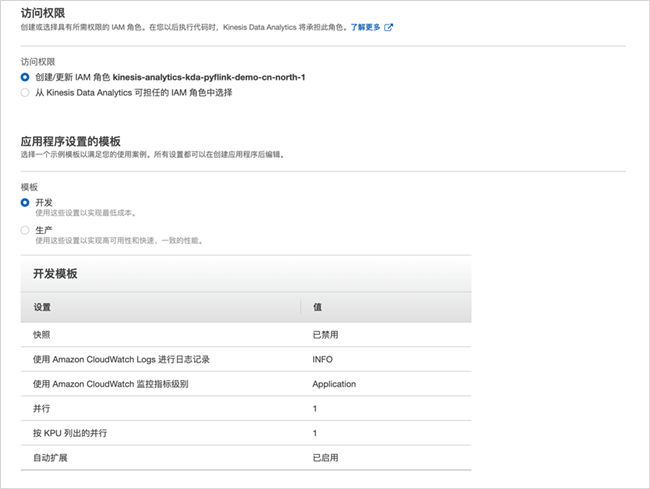Select 从 Kinesis Data Analytics 可担任的 IAM 角色中选择 radio
650x489 pixels.
click(25, 92)
